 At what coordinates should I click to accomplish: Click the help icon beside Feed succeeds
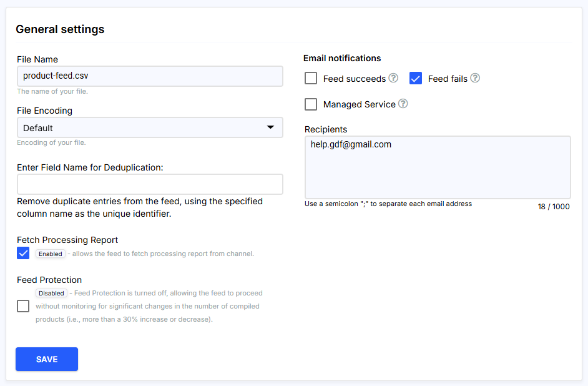coord(393,78)
